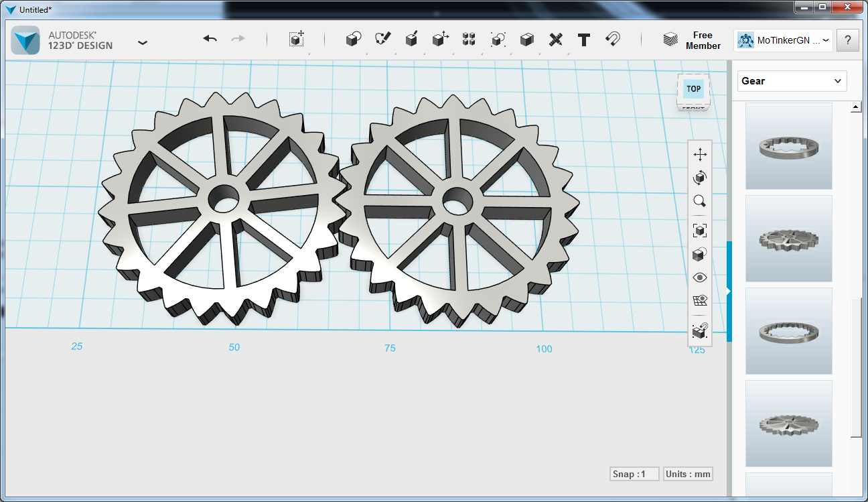The image size is (868, 502).
Task: Click the grayed-out Redo arrow
Action: (x=238, y=39)
